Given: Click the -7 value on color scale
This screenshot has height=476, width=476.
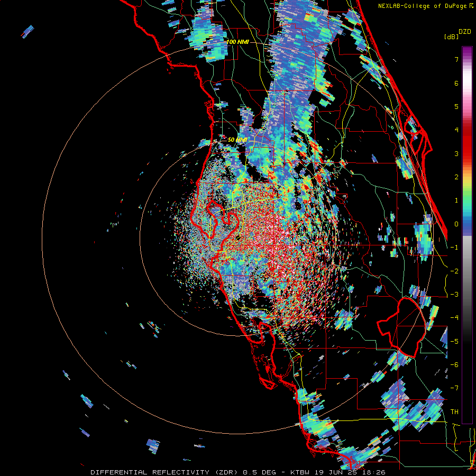Looking at the screenshot, I should 454,388.
